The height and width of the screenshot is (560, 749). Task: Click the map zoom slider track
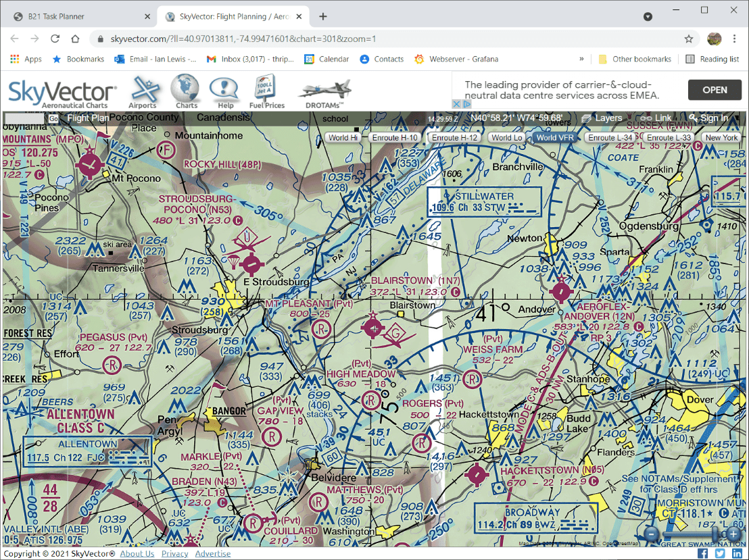693,533
